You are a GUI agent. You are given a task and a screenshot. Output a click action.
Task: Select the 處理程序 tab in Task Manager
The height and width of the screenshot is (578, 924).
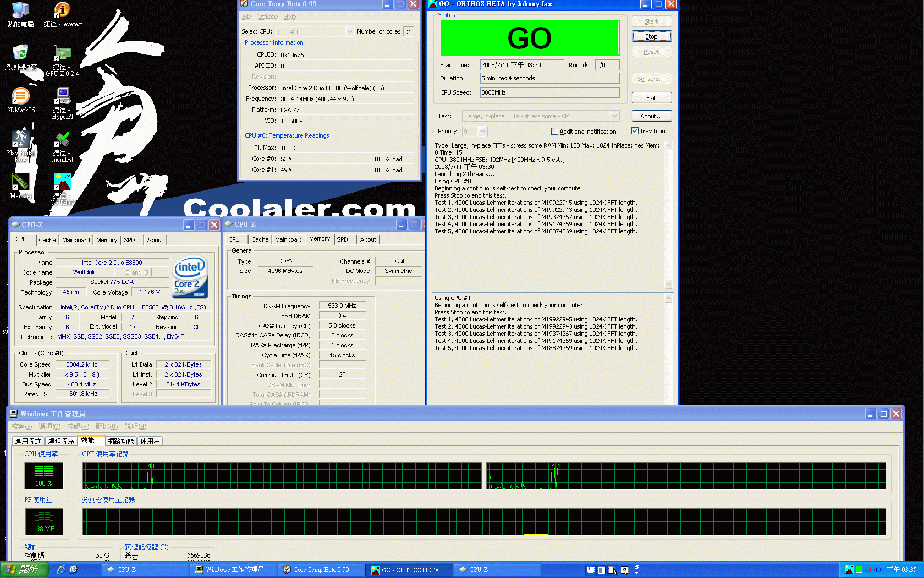point(61,441)
